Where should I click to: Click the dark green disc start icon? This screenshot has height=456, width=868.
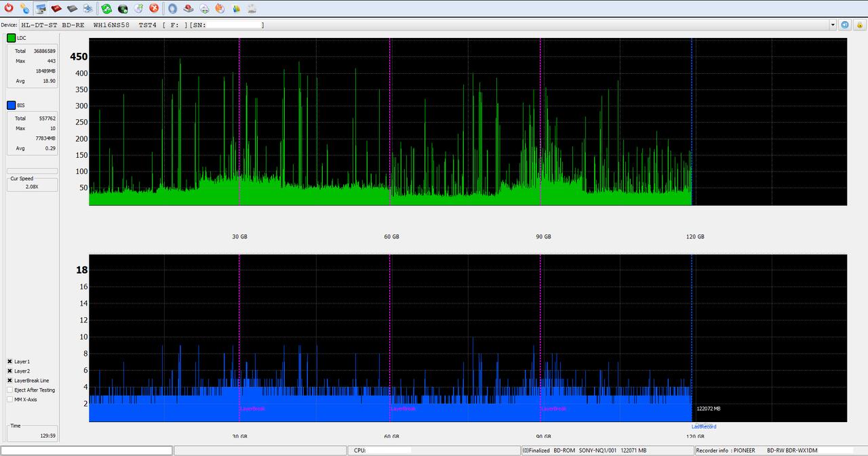pos(123,8)
